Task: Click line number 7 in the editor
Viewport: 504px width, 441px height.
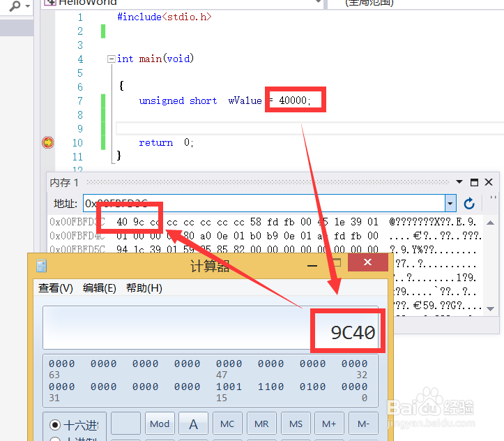Action: coord(80,101)
